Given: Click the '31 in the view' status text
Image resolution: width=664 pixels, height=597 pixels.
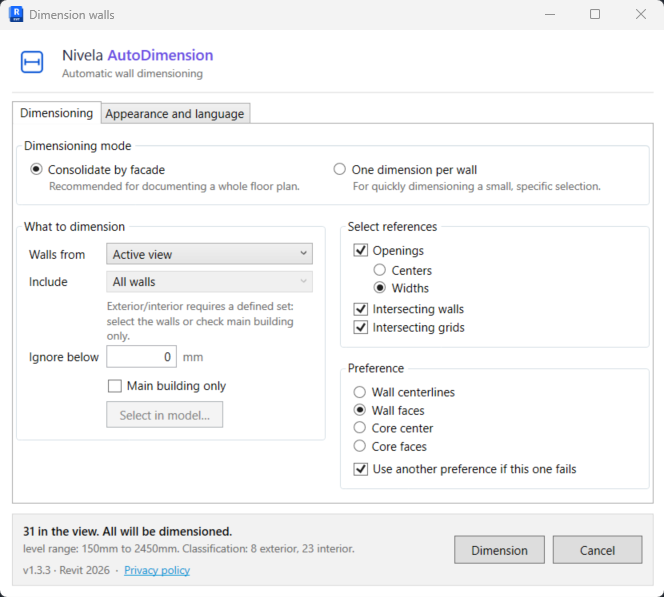Looking at the screenshot, I should click(127, 531).
